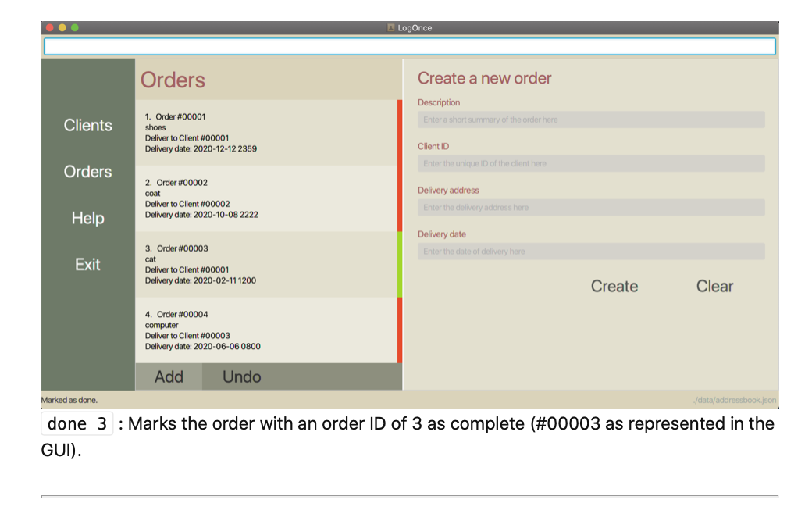Select Order #00003 cat card
Image resolution: width=812 pixels, height=528 pixels.
coord(269,264)
